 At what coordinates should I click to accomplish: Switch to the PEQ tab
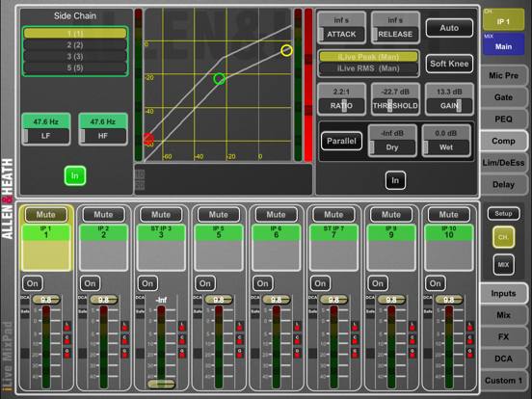tap(503, 120)
